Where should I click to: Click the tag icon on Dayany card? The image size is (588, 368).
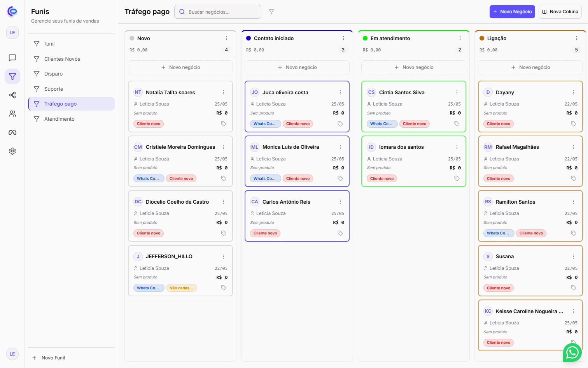(x=574, y=124)
